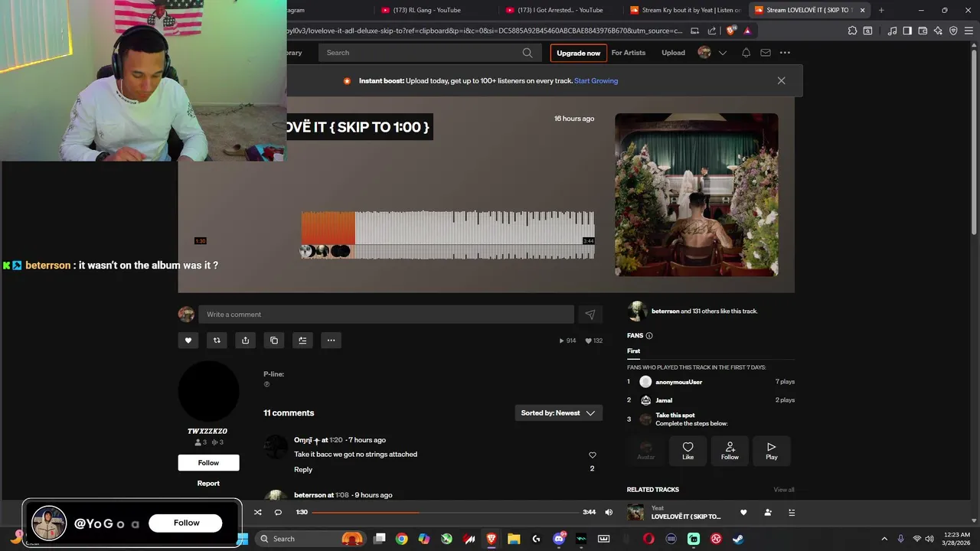Repost the track using the repost icon
The height and width of the screenshot is (551, 980).
click(217, 341)
